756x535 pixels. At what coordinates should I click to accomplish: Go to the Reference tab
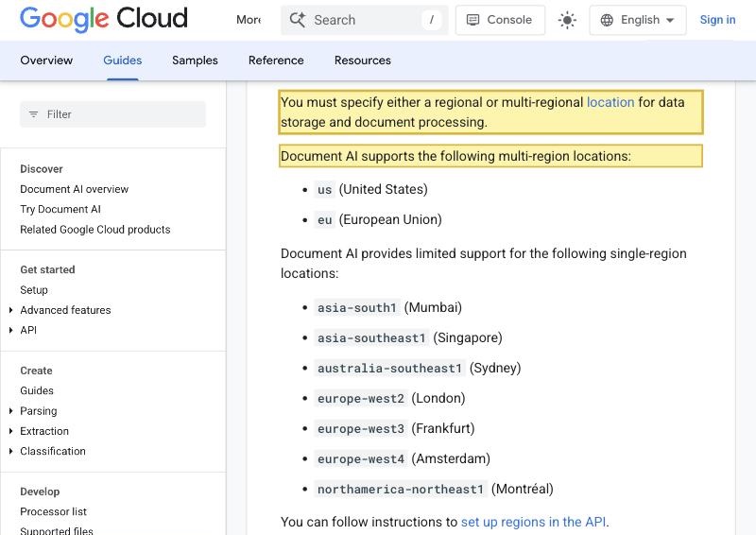(x=276, y=60)
